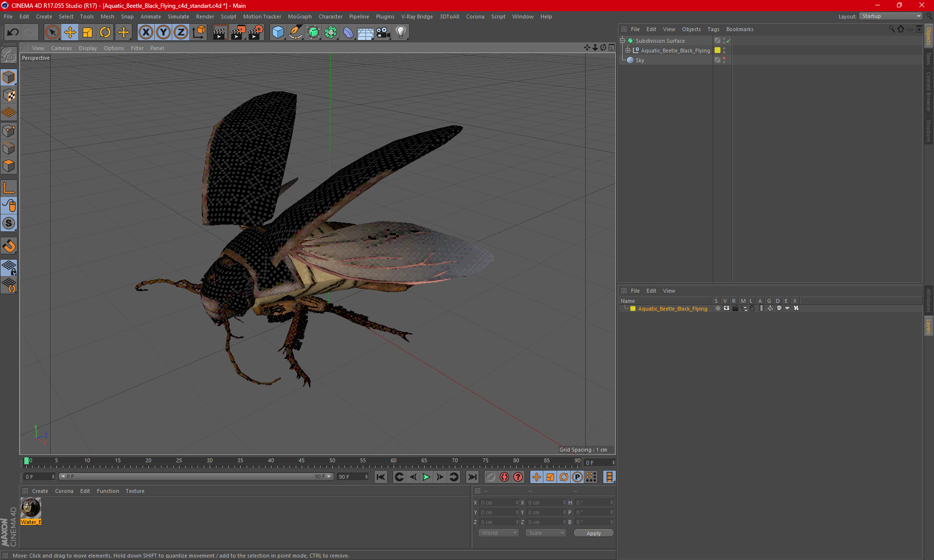Click the timeline range slider bar
This screenshot has height=560, width=934.
[196, 477]
